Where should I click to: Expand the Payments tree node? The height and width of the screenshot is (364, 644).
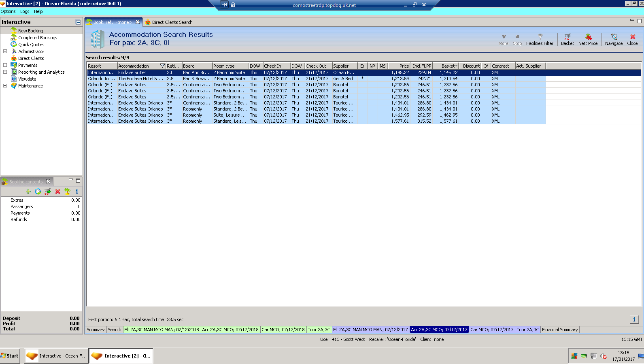(5, 65)
